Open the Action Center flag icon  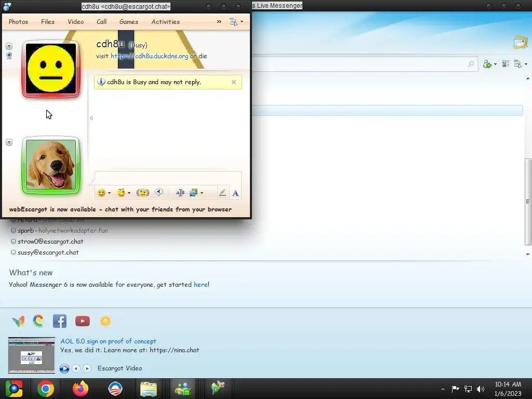[455, 389]
